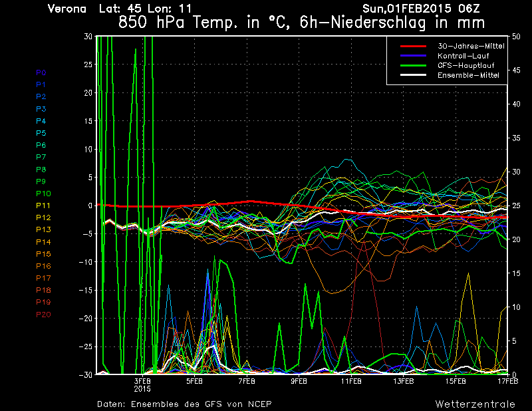
Task: Select the Ensemble-Mittel legend label
Action: [468, 75]
